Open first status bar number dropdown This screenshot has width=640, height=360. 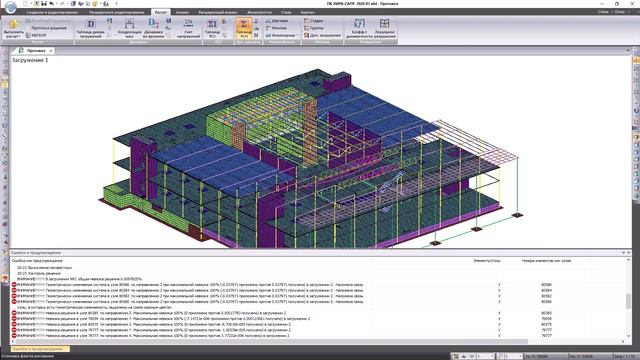492,356
